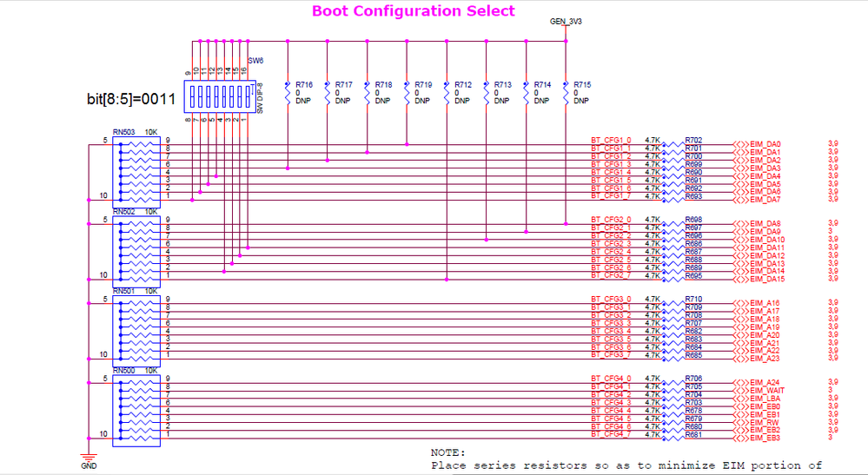Click the EIM_A20 signal name
This screenshot has height=475, width=868.
click(x=765, y=335)
